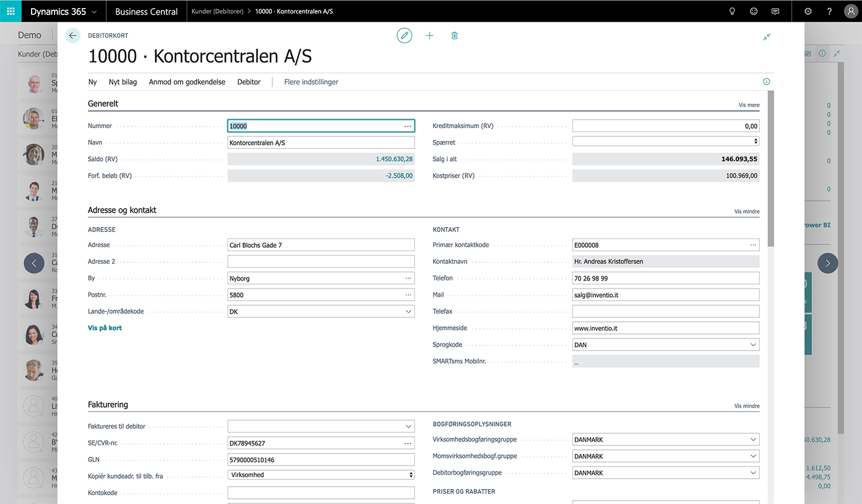This screenshot has width=862, height=504.
Task: Open the Forf. beløb value -2.508,00
Action: [399, 176]
